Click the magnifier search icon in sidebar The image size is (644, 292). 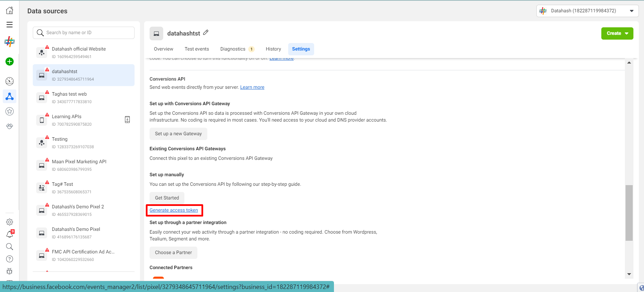click(x=10, y=247)
